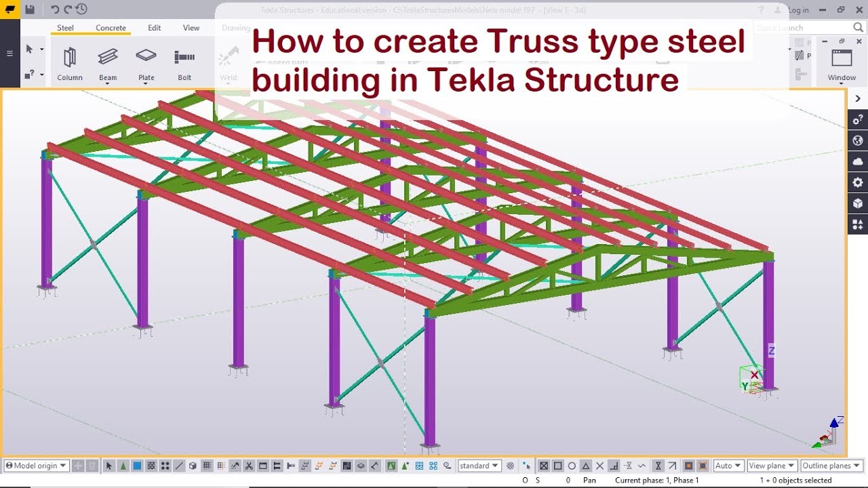Toggle snap to any position arrow switch
This screenshot has height=488, width=868.
672,466
